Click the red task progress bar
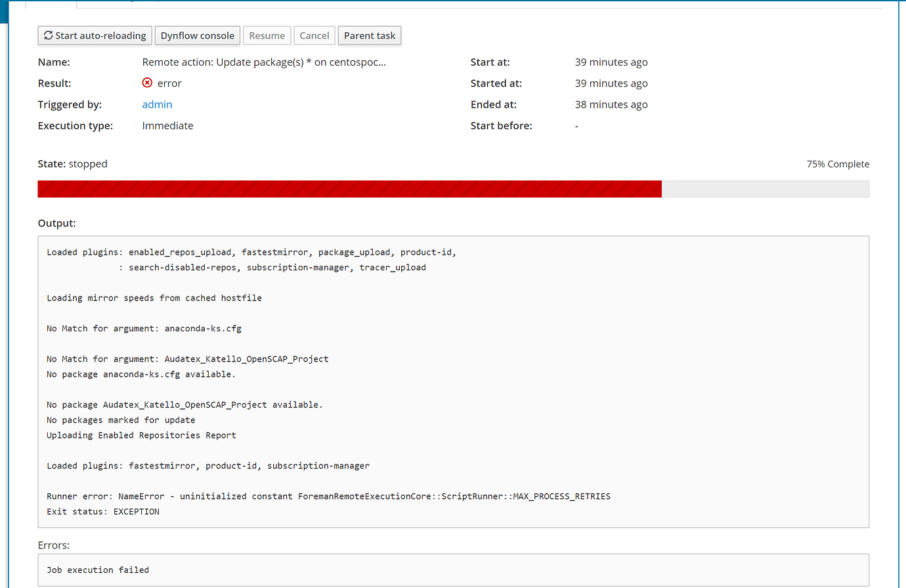 (x=349, y=189)
